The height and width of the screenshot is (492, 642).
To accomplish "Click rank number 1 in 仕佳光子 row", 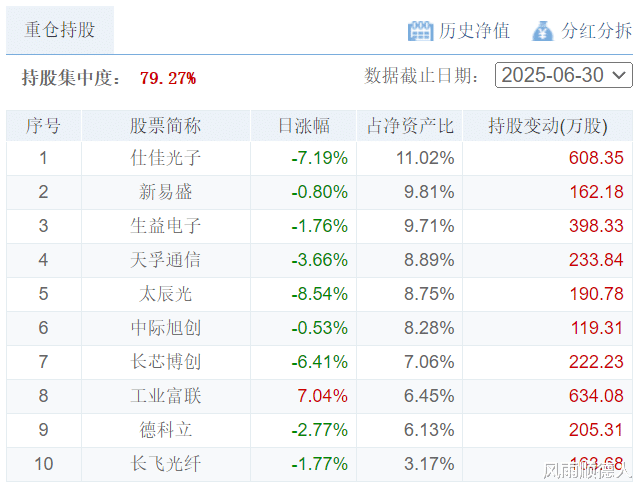I will pyautogui.click(x=43, y=158).
